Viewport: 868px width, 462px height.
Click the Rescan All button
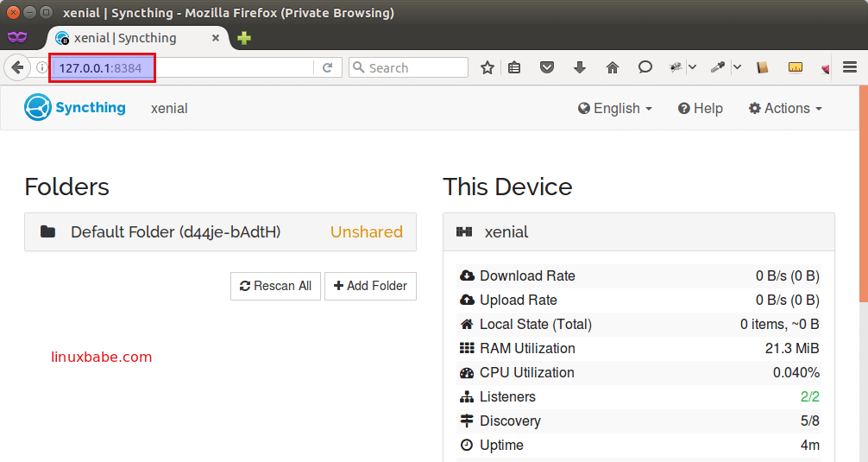[x=275, y=286]
